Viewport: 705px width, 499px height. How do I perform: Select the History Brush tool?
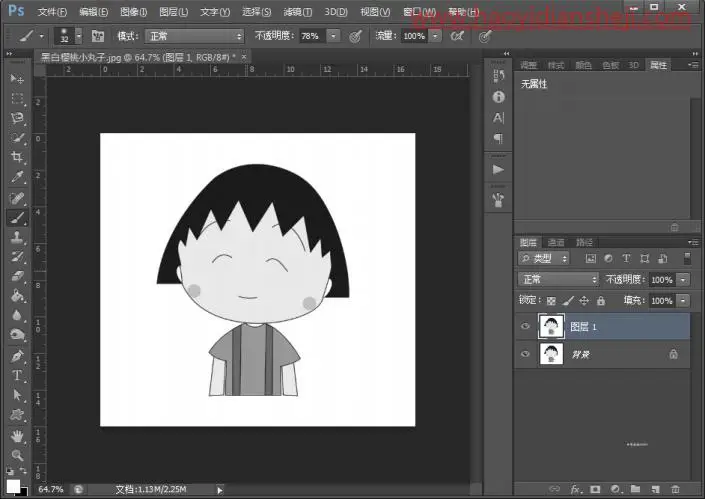click(17, 257)
